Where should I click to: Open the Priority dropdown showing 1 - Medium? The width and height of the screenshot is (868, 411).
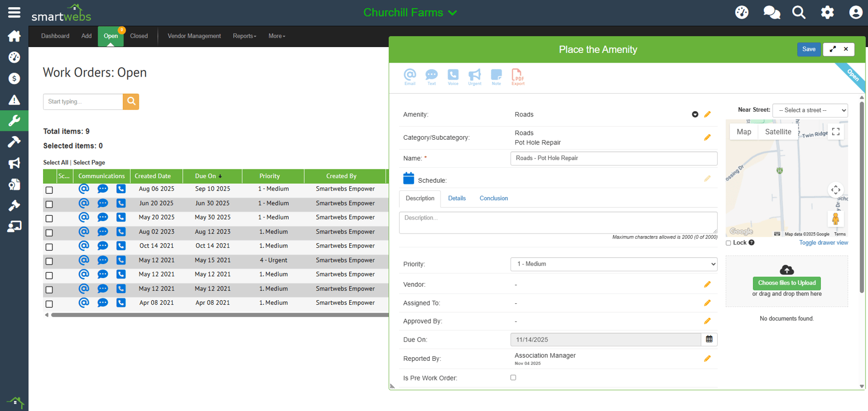pyautogui.click(x=614, y=264)
